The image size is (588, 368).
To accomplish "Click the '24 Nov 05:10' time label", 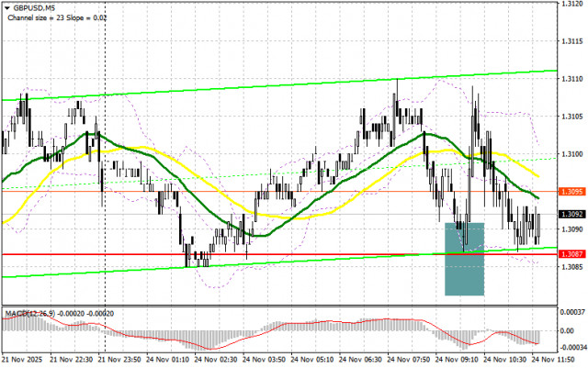I will [312, 359].
